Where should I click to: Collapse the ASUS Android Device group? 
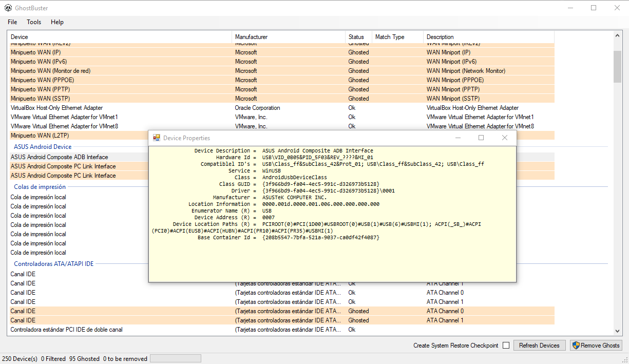click(43, 147)
